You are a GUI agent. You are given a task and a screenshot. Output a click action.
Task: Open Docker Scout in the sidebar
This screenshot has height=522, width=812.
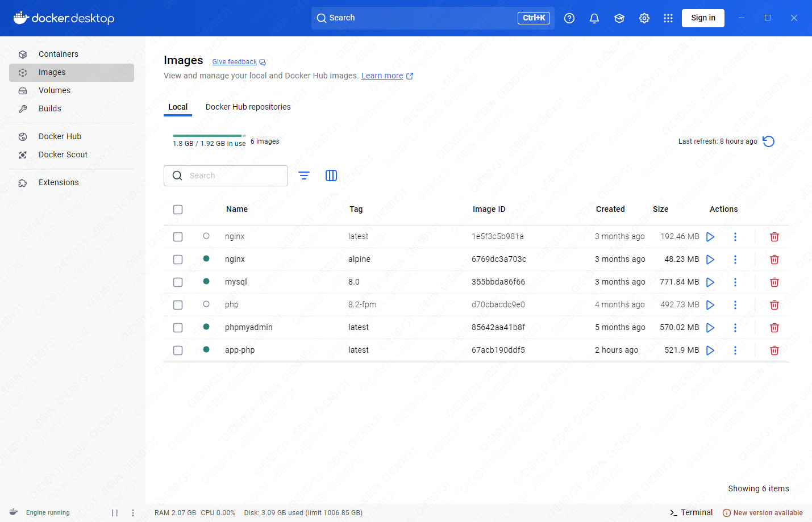[63, 154]
